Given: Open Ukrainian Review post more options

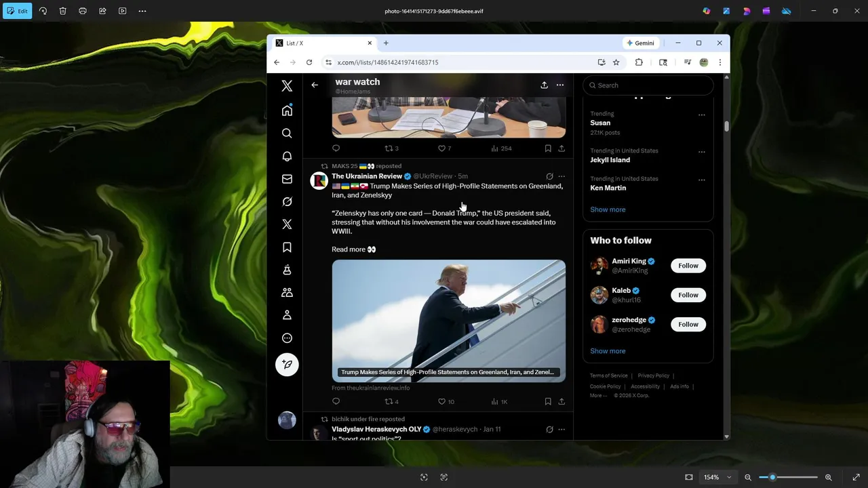Looking at the screenshot, I should 561,176.
